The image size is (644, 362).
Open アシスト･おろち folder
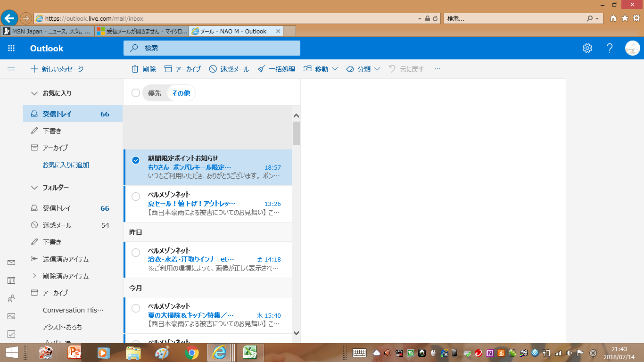pyautogui.click(x=73, y=327)
